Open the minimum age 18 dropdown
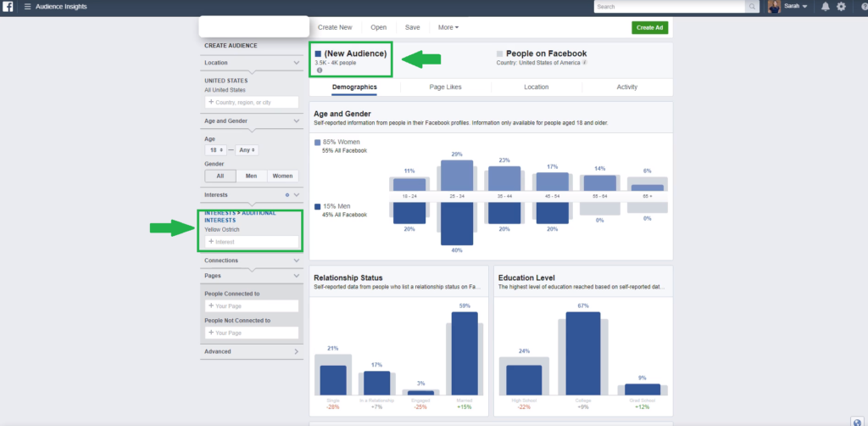The image size is (868, 426). coord(216,150)
